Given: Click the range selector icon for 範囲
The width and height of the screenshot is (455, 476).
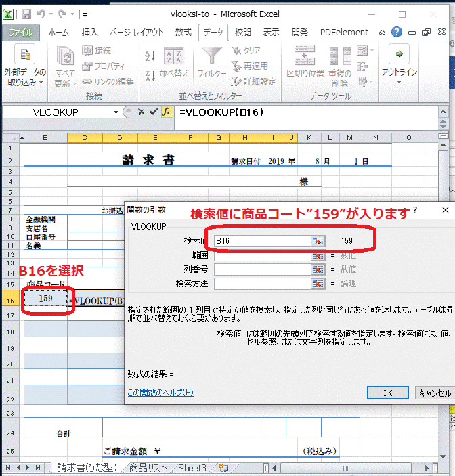Looking at the screenshot, I should [x=317, y=255].
